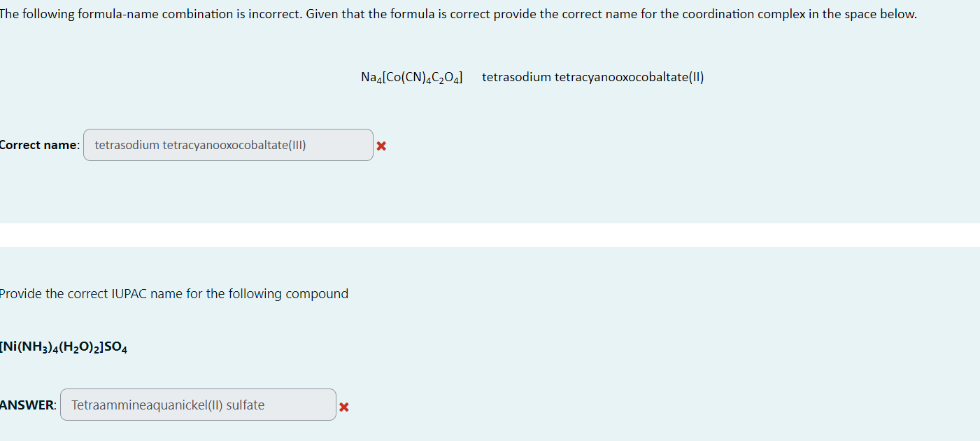Image resolution: width=980 pixels, height=441 pixels.
Task: Select the red incorrect-answer indicator in first question
Action: [381, 146]
